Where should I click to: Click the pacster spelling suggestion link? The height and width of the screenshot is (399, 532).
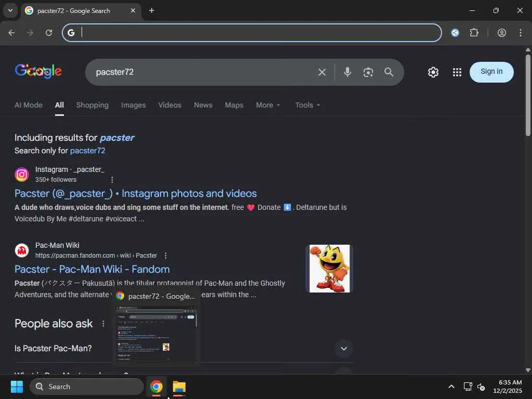coord(117,138)
